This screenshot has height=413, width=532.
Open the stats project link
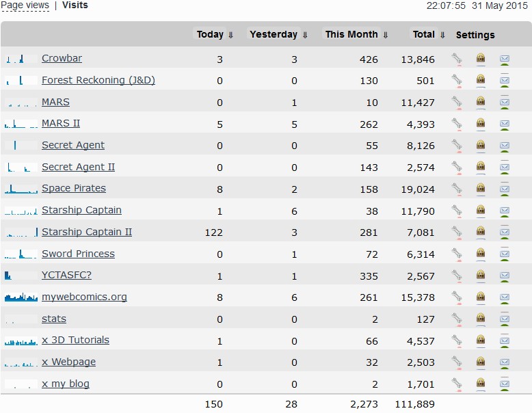pyautogui.click(x=54, y=319)
